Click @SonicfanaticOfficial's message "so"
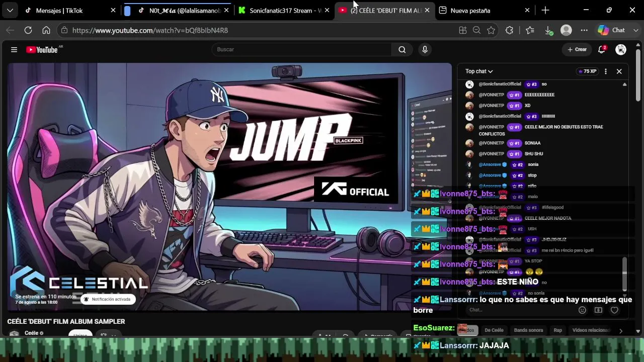 pos(544,84)
